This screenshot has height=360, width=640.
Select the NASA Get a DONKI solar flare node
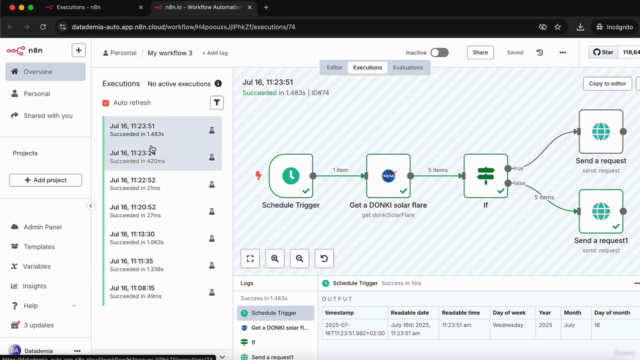point(388,176)
